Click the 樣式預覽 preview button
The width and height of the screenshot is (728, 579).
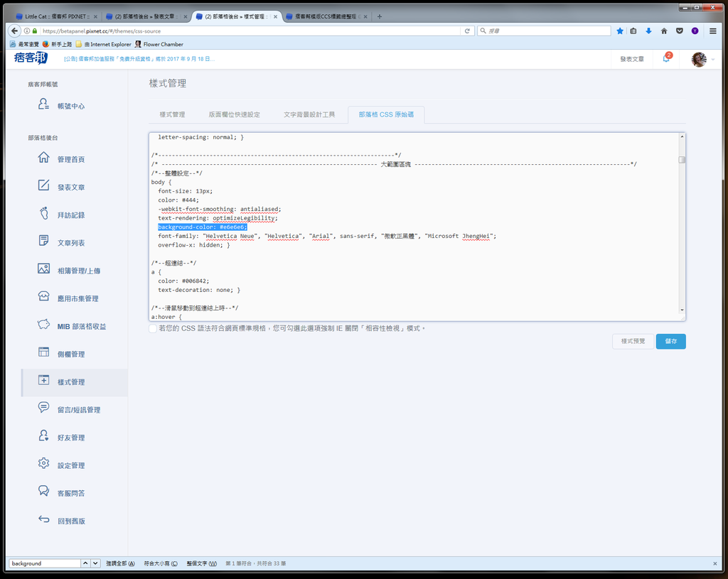[633, 342]
